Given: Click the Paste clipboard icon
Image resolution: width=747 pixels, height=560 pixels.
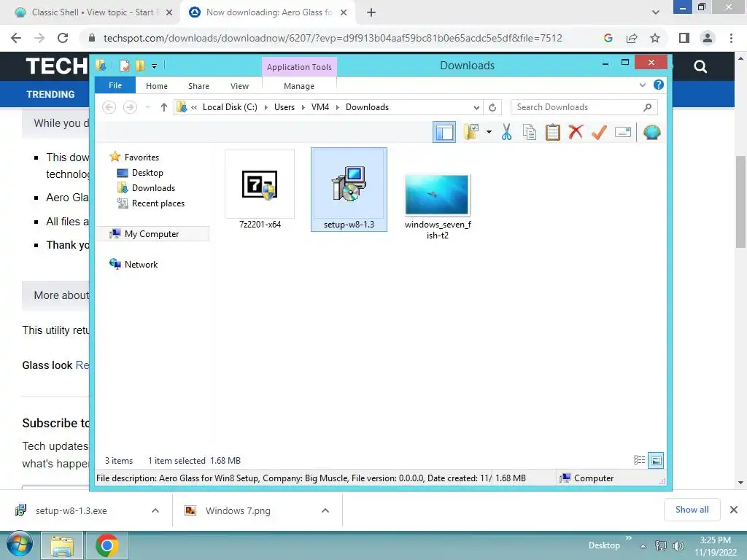Looking at the screenshot, I should [x=553, y=132].
